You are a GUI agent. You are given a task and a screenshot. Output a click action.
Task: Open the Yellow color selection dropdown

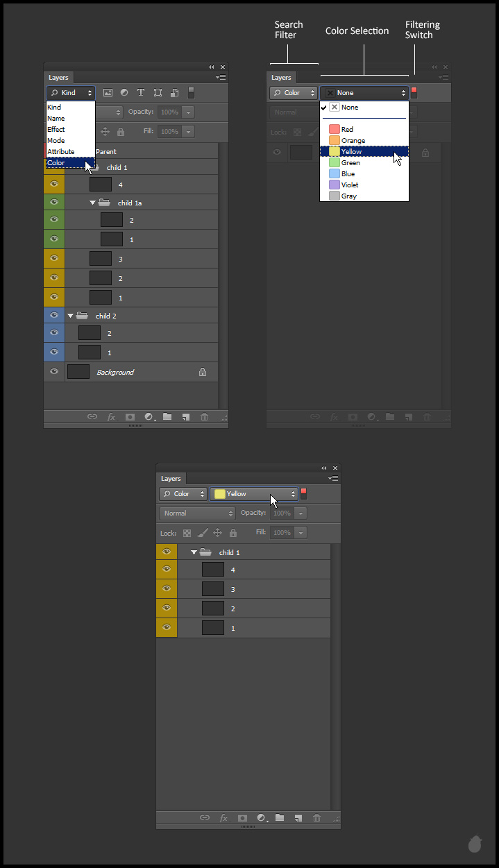(x=254, y=494)
